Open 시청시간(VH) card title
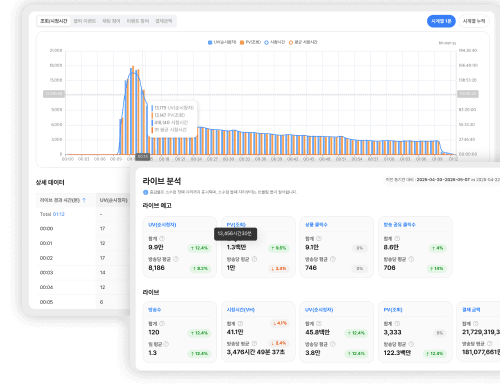The width and height of the screenshot is (500, 384). point(241,310)
